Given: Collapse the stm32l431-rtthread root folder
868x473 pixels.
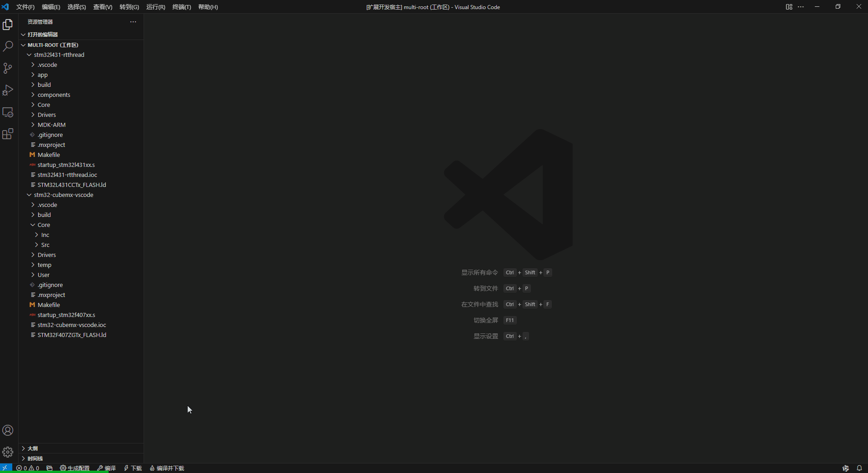Looking at the screenshot, I should 59,55.
